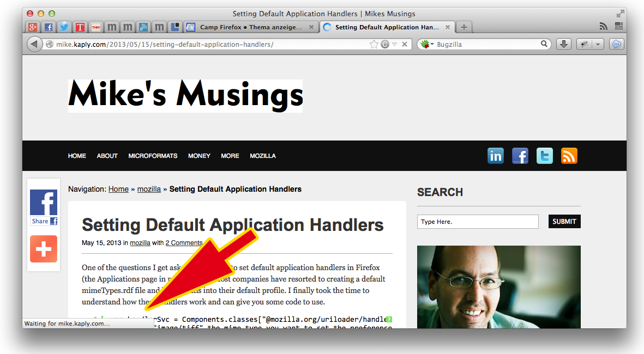The width and height of the screenshot is (644, 354).
Task: Open the Downloads arrow button
Action: coord(564,44)
